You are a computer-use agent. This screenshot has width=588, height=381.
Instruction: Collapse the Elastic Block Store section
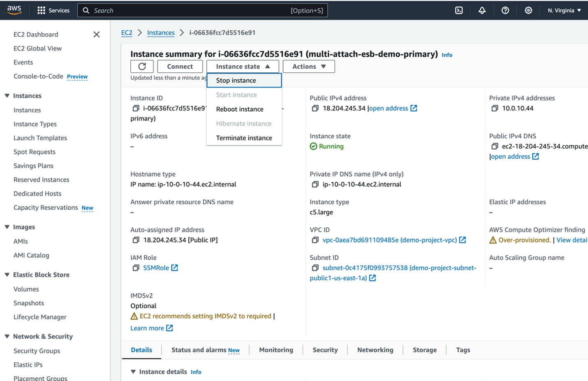tap(7, 275)
